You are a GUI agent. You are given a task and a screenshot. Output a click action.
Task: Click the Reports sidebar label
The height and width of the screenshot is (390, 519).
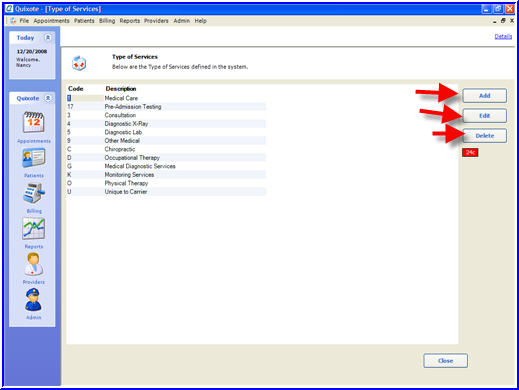tap(34, 246)
